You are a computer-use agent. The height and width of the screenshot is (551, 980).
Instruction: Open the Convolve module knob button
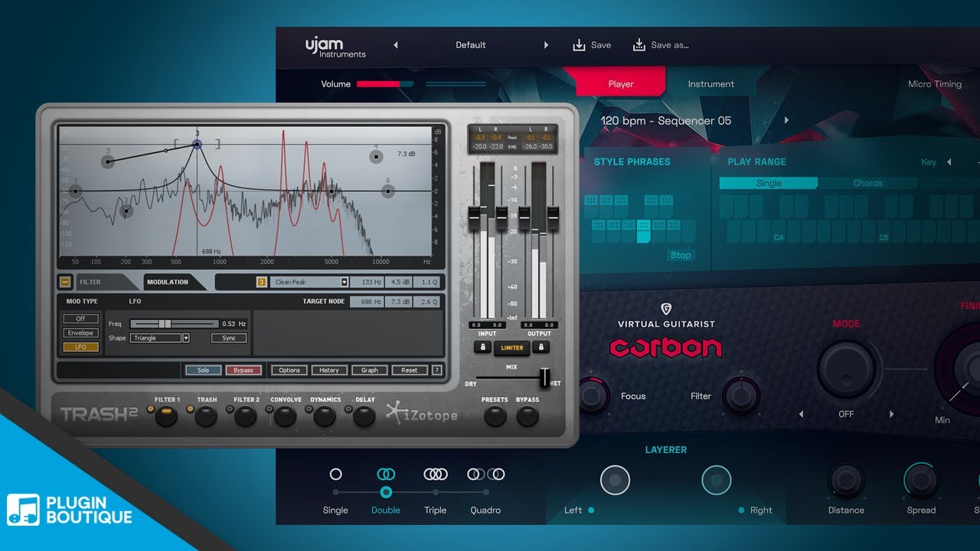285,417
